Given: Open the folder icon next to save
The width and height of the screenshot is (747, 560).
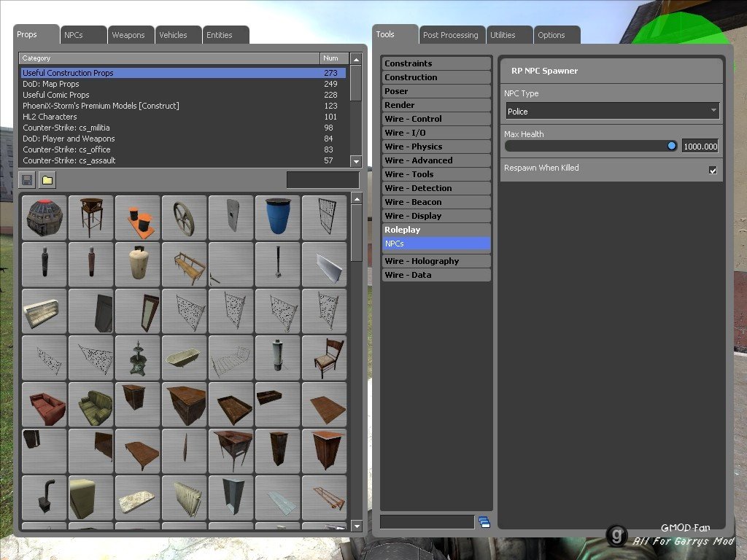Looking at the screenshot, I should [x=47, y=180].
